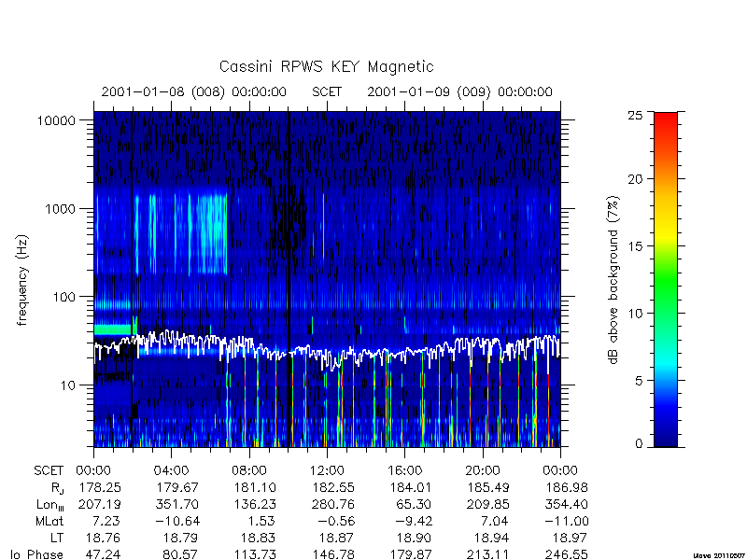
Task: Click the start date '2001-01-08 (008) 00:00:00'
Action: click(194, 91)
